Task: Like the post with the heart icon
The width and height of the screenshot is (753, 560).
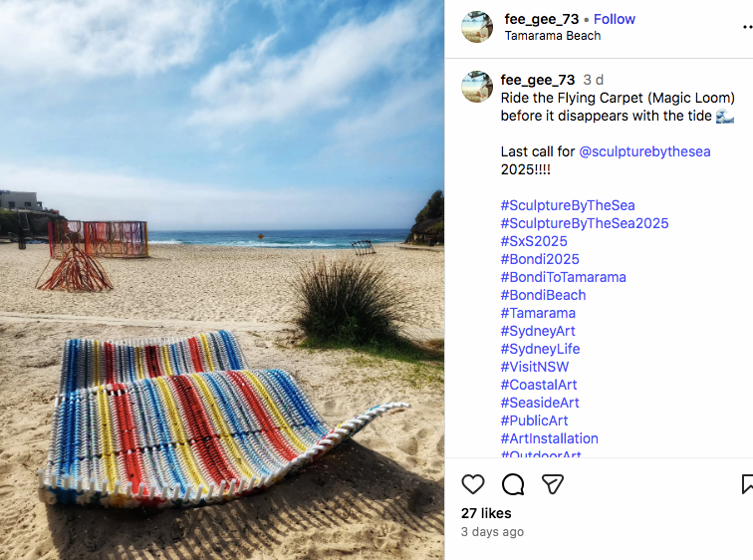Action: coord(472,484)
